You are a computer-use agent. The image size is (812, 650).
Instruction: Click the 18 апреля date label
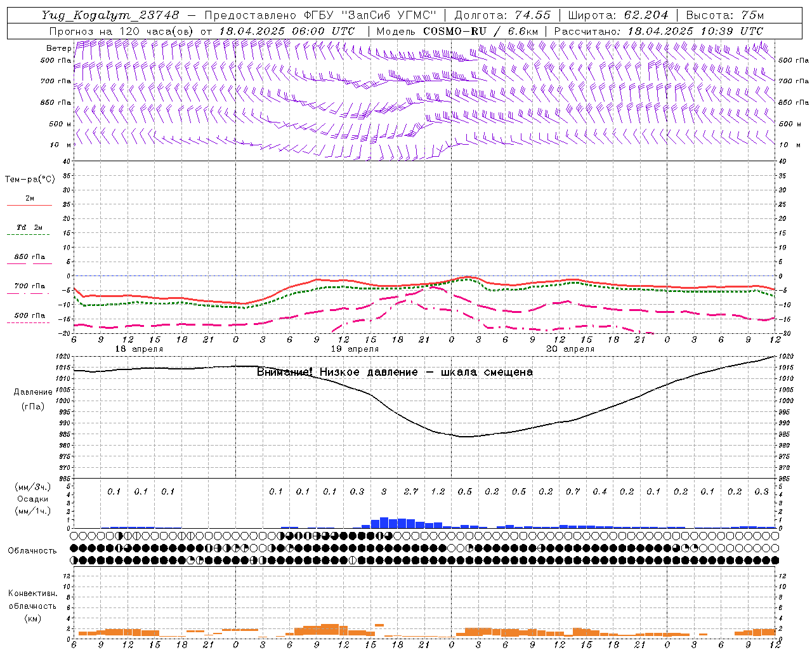139,349
